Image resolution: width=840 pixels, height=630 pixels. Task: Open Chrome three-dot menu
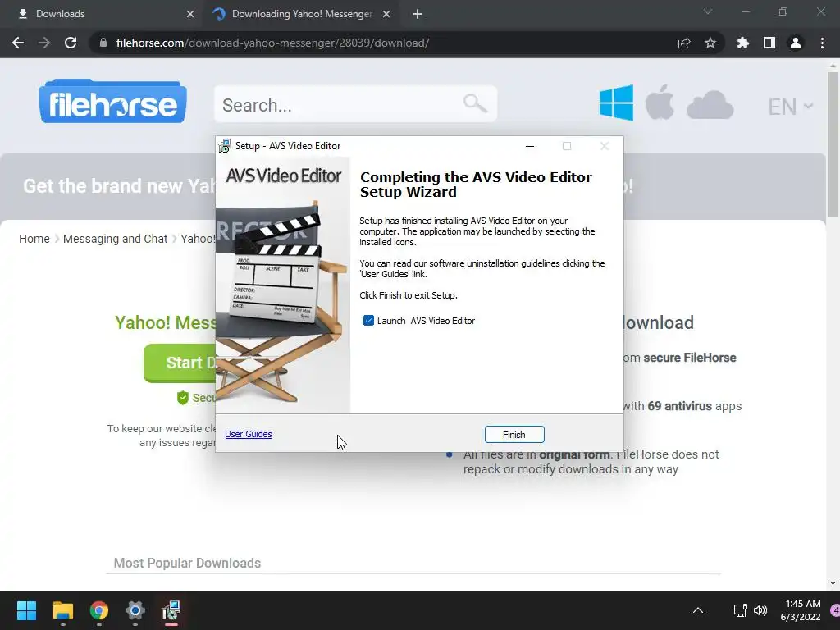pyautogui.click(x=822, y=43)
